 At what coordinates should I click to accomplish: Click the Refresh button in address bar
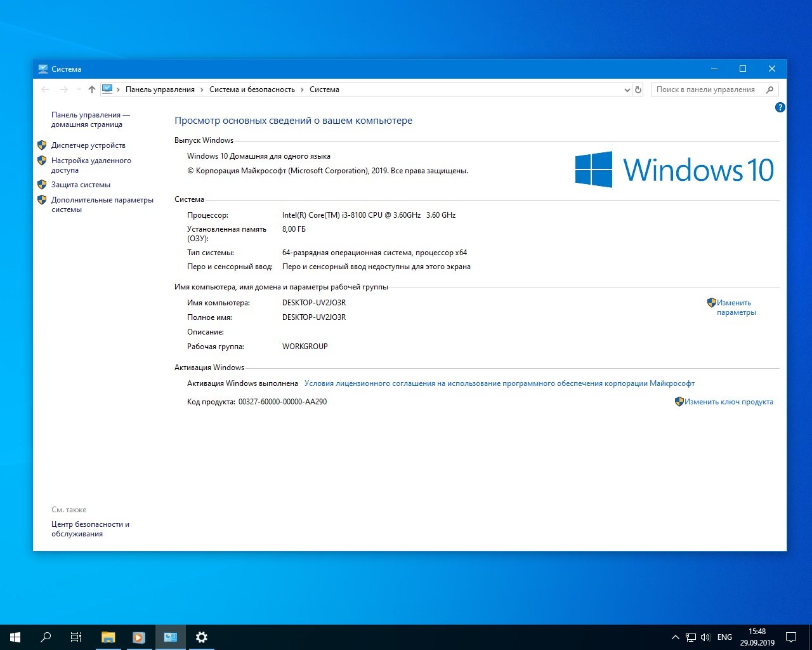click(x=638, y=90)
